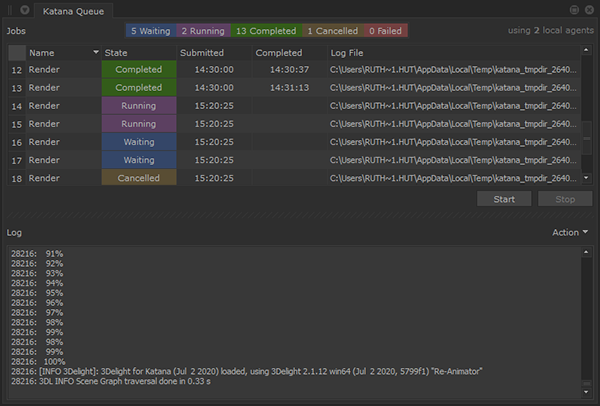Click the Cancelled state cell of job 18
600x406 pixels.
[x=138, y=178]
